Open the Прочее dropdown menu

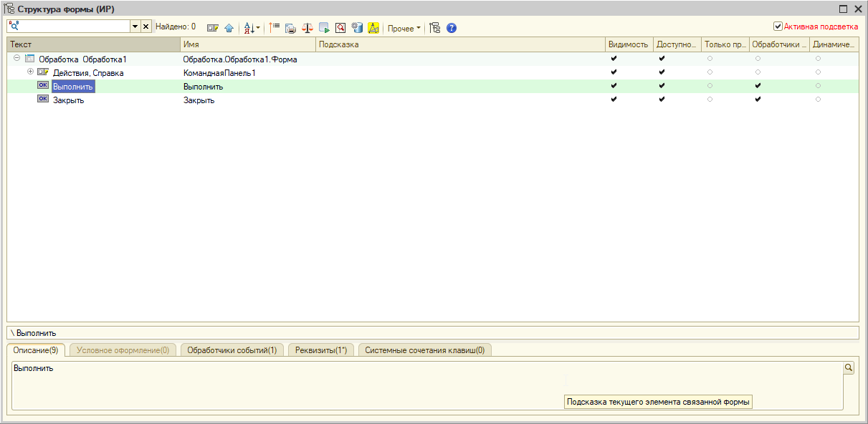tap(404, 29)
